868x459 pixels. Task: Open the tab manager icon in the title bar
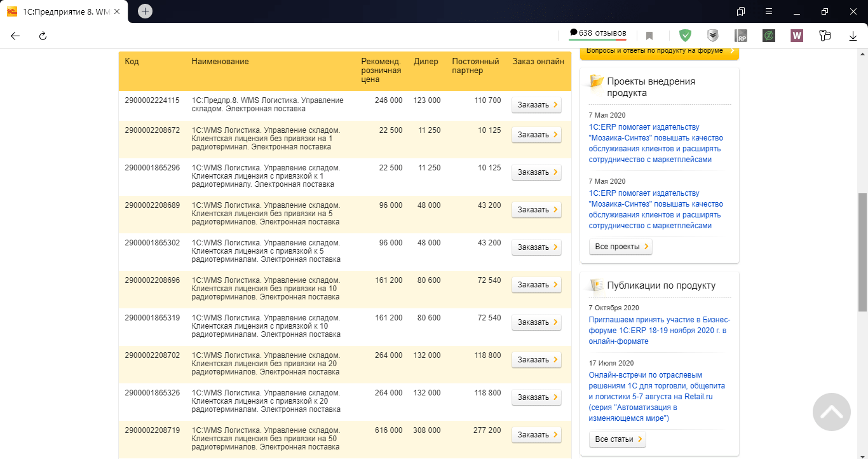click(x=741, y=11)
